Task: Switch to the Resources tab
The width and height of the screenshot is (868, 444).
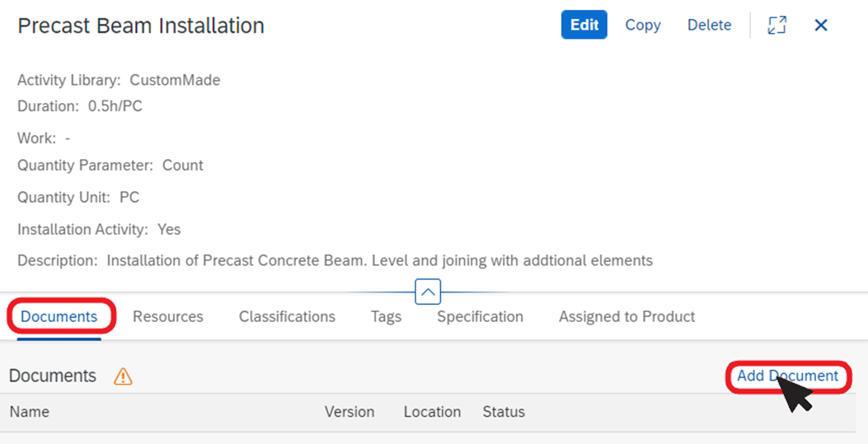Action: pyautogui.click(x=167, y=317)
